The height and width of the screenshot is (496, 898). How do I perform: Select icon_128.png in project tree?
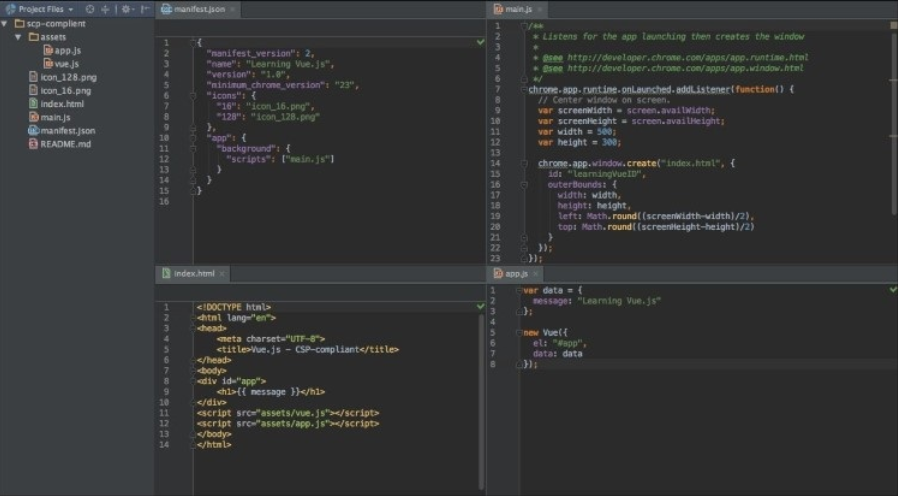(x=68, y=77)
